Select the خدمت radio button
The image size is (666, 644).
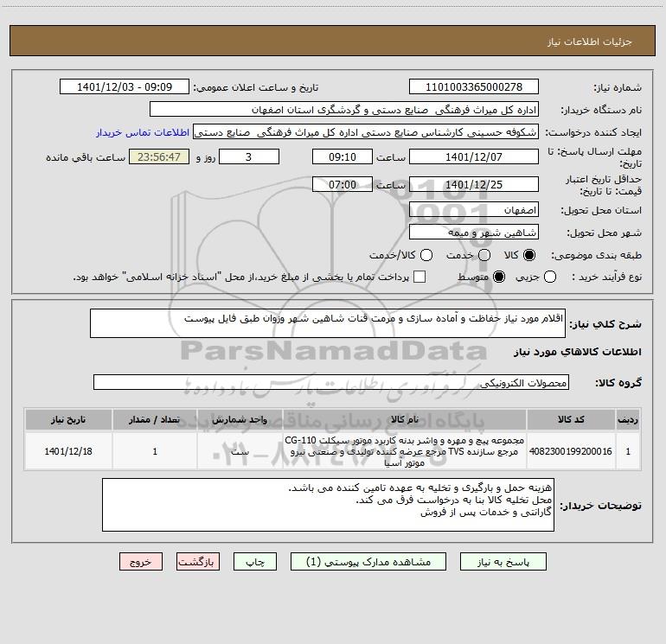484,255
